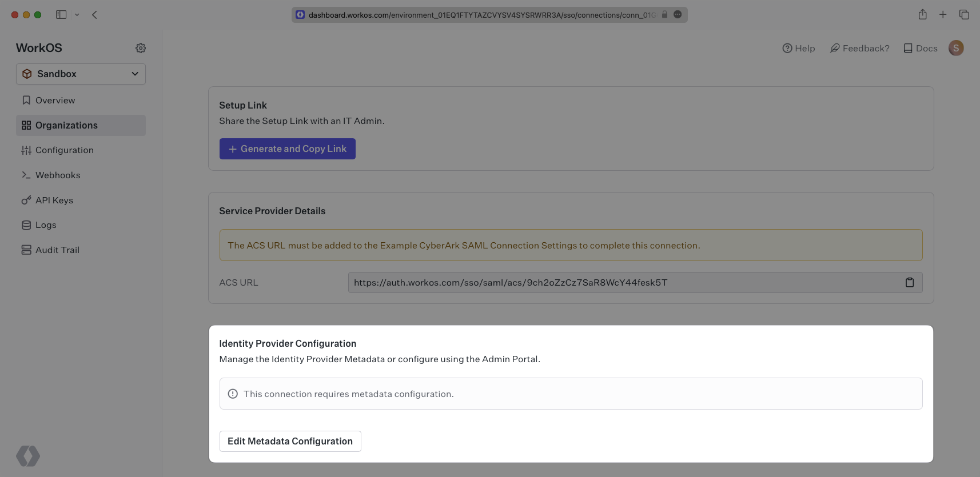Click Edit Metadata Configuration button
Screen dimensions: 980x477
(290, 441)
